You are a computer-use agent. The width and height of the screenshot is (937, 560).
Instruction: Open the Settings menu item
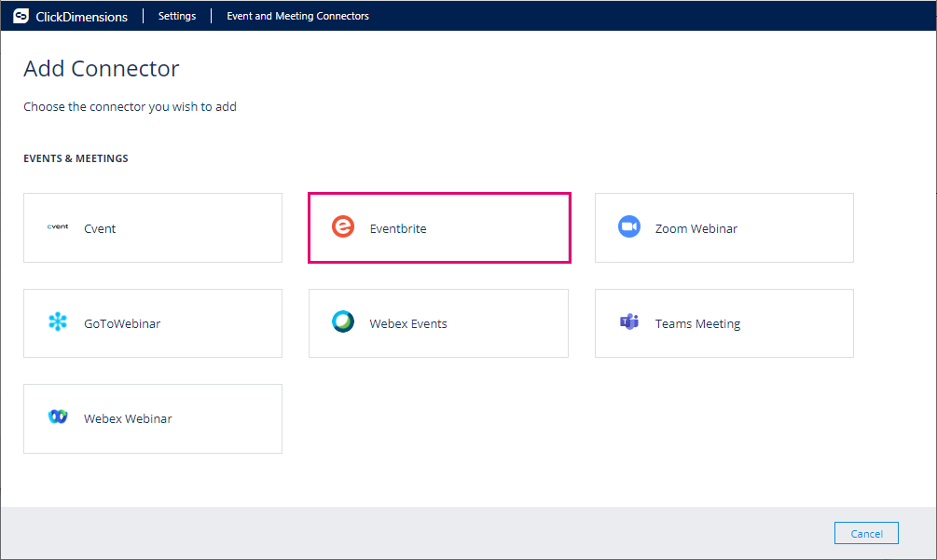point(176,15)
